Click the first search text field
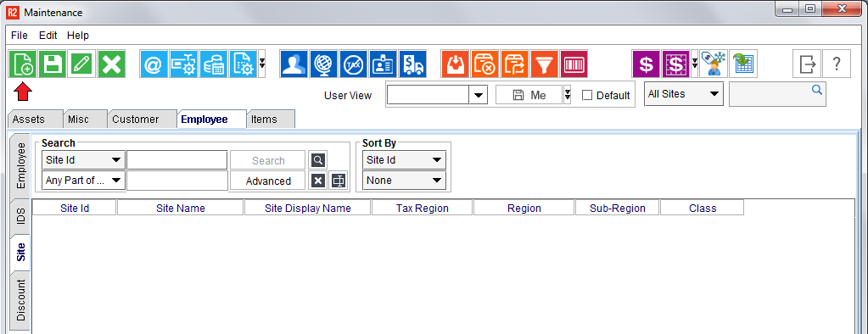Viewport: 868px width, 334px height. pos(177,160)
